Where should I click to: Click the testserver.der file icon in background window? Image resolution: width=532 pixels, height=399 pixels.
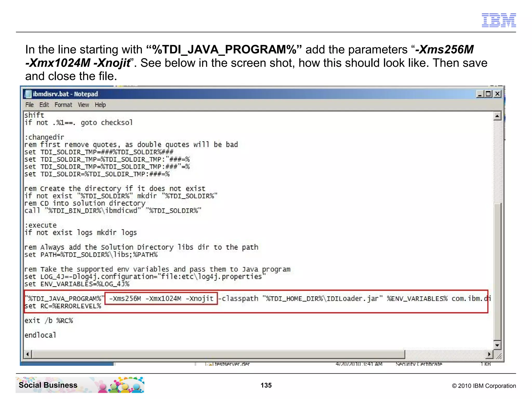pos(209,364)
